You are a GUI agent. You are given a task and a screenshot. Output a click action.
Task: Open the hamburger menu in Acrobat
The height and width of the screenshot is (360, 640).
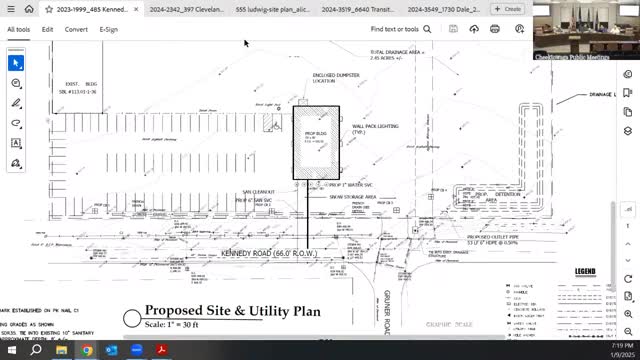11,9
